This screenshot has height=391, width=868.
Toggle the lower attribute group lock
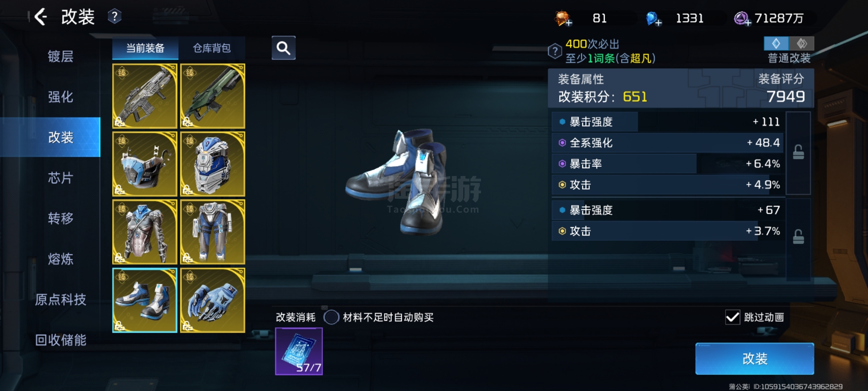(798, 237)
